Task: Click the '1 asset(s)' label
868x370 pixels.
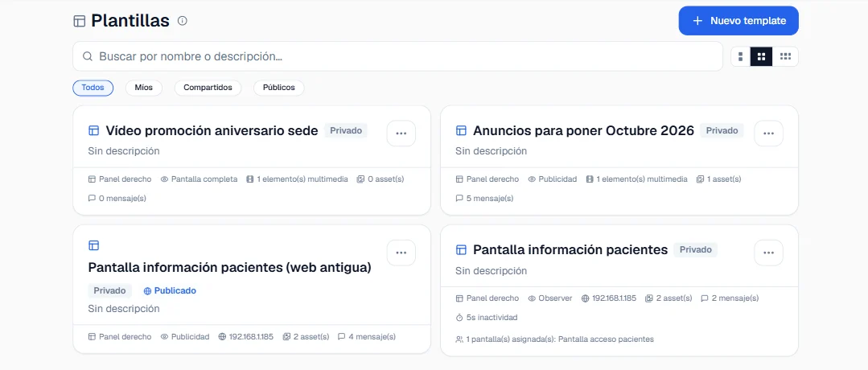Action: (x=724, y=179)
